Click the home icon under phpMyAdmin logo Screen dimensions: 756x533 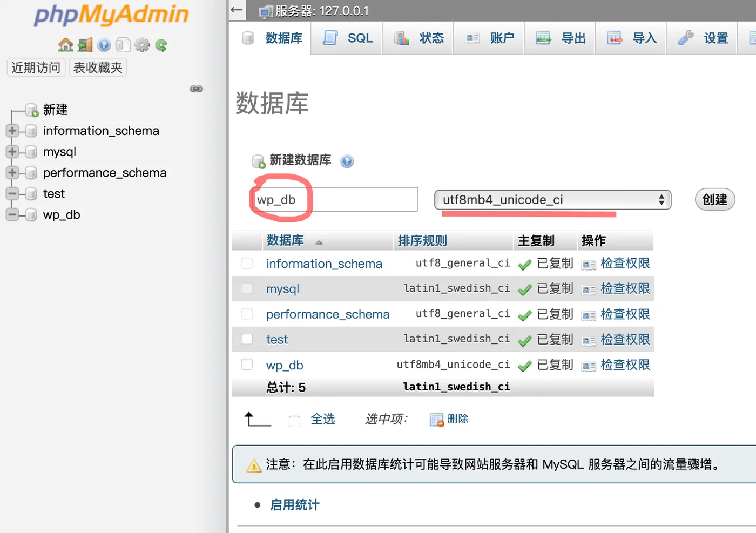(x=66, y=45)
